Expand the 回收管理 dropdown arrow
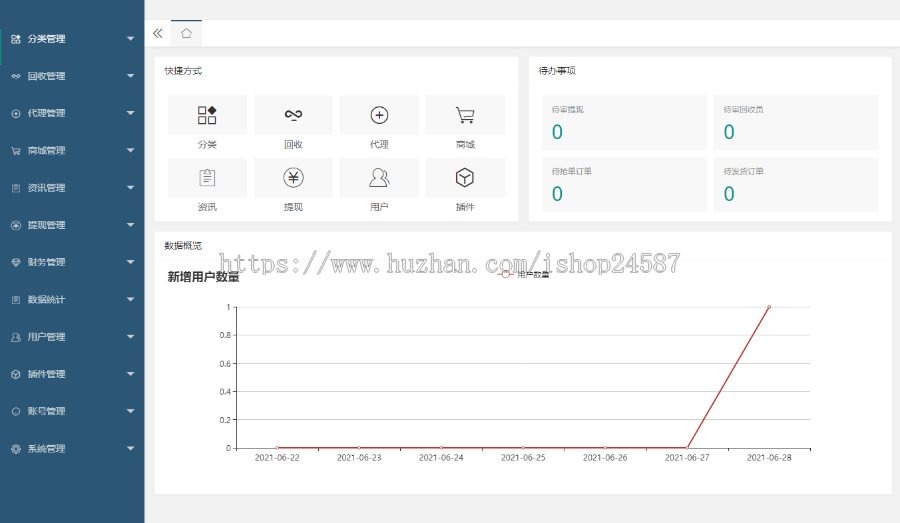900x523 pixels. click(131, 76)
